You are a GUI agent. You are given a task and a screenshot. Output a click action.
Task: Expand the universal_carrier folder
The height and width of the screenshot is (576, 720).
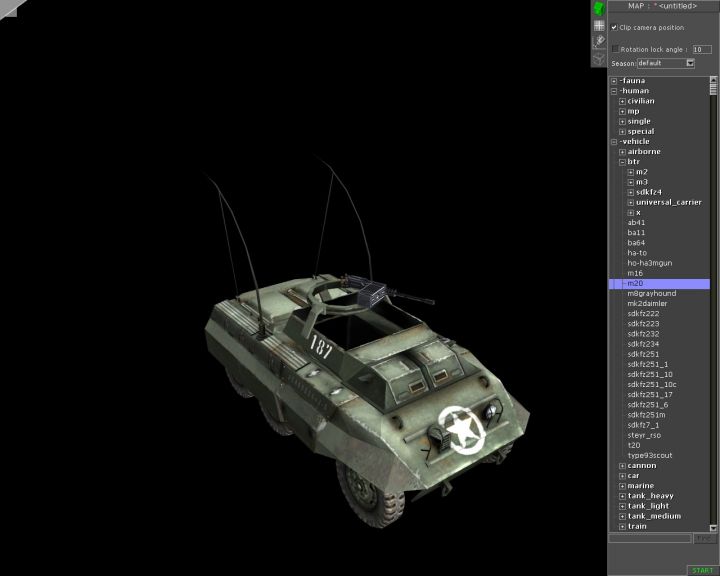coord(630,202)
